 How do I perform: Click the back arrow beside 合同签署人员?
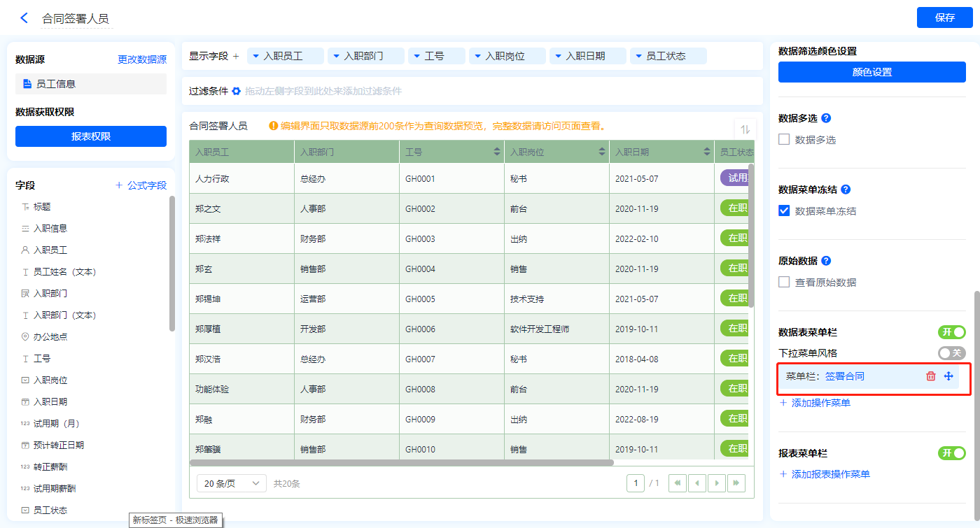(x=24, y=18)
